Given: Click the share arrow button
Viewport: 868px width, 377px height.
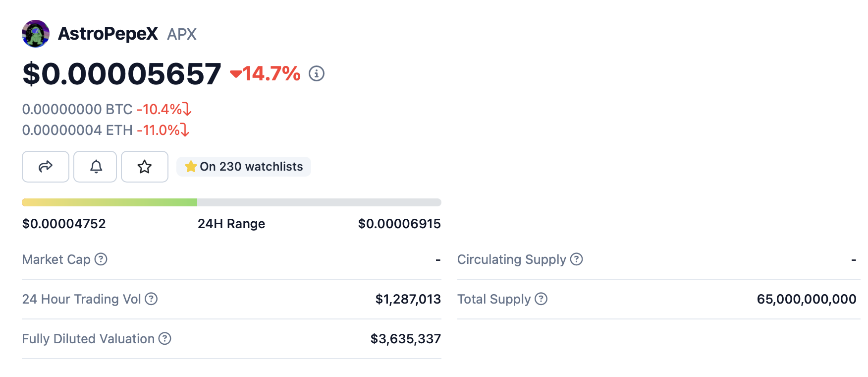Looking at the screenshot, I should pos(46,167).
